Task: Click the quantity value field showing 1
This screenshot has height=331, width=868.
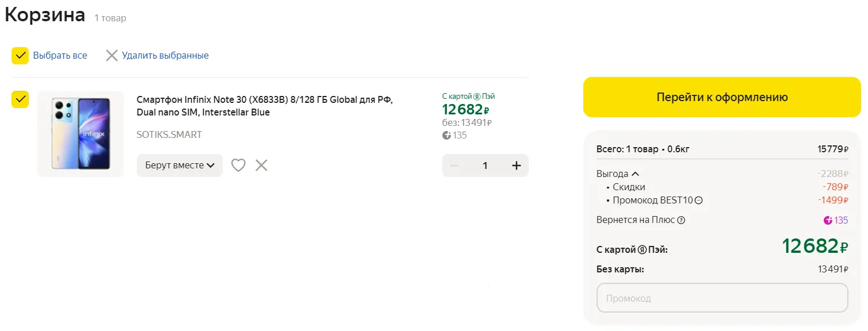Action: tap(485, 165)
